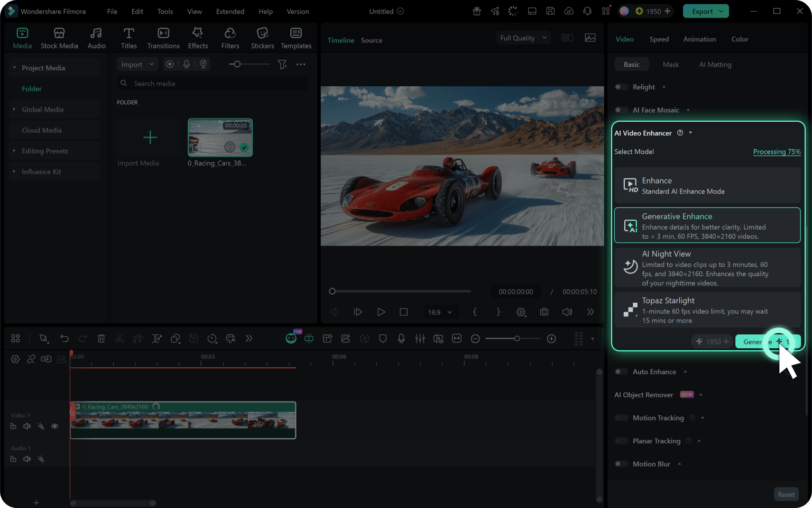Open the Stickers library
Viewport: 812px width, 508px height.
coord(262,39)
